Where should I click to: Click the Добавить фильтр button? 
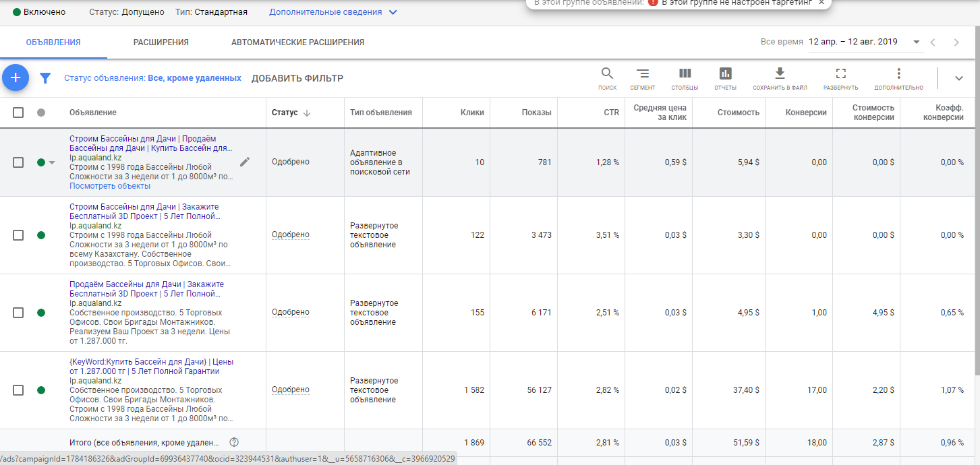(x=297, y=78)
